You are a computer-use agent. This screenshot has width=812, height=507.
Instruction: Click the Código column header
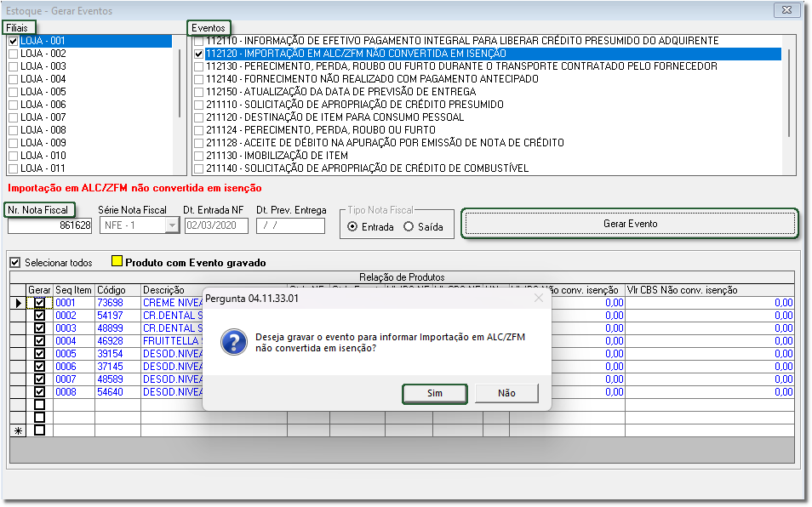point(117,290)
